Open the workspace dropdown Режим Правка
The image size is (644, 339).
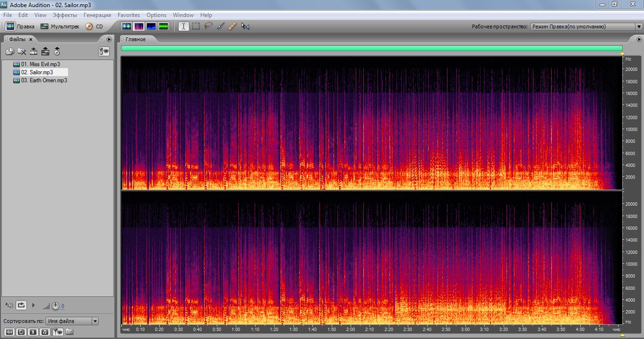pyautogui.click(x=586, y=26)
